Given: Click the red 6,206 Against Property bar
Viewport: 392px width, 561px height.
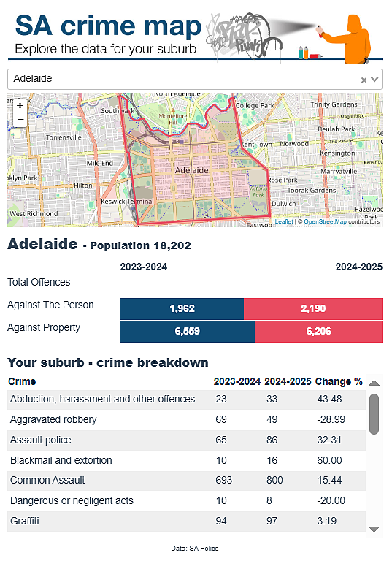Looking at the screenshot, I should click(318, 332).
